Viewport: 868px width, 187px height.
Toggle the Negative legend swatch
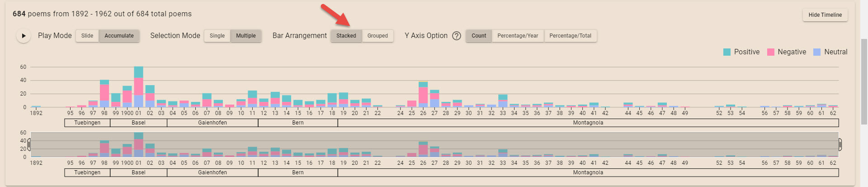click(x=771, y=52)
